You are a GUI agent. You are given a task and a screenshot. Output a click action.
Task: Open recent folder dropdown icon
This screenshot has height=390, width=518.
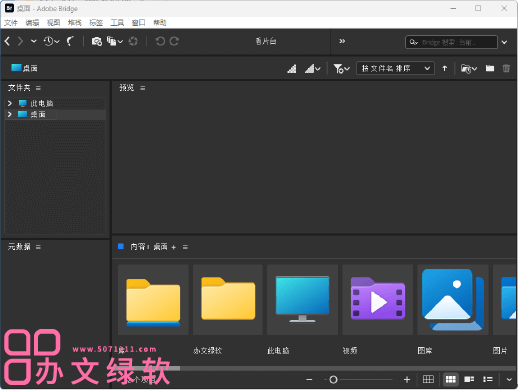469,69
